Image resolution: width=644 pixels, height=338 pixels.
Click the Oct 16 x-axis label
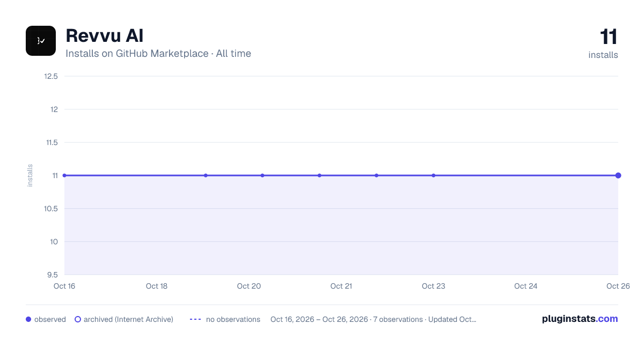click(64, 286)
